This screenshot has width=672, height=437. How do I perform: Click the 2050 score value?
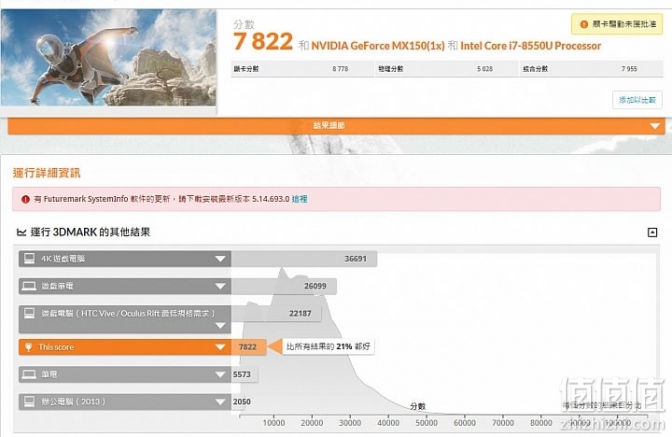click(x=242, y=402)
